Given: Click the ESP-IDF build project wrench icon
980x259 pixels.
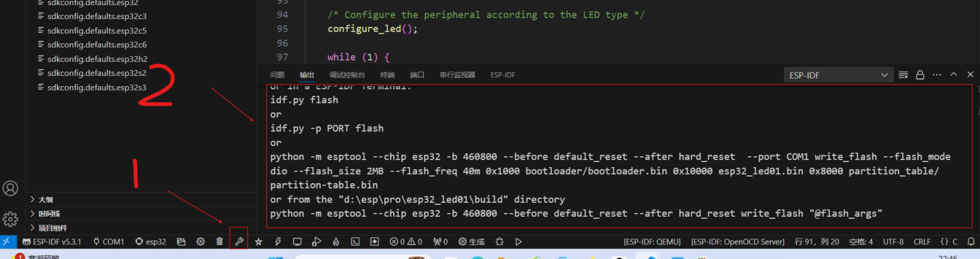Looking at the screenshot, I should pos(239,242).
